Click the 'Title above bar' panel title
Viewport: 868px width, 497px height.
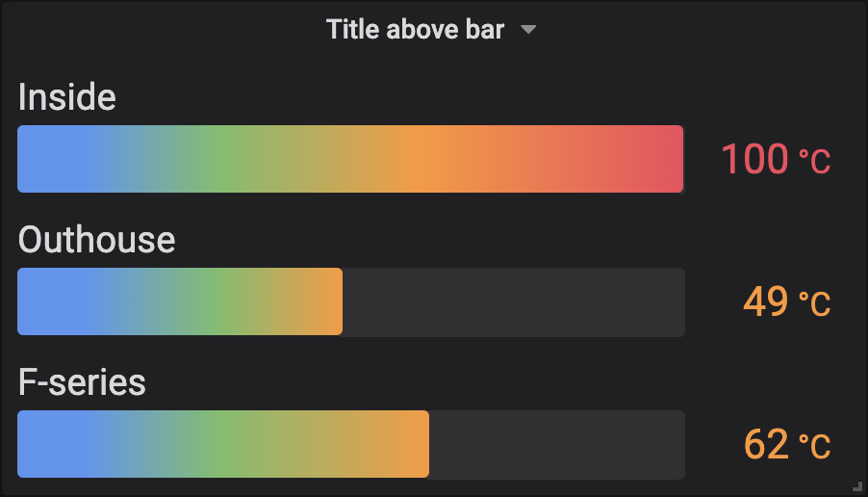coord(415,29)
